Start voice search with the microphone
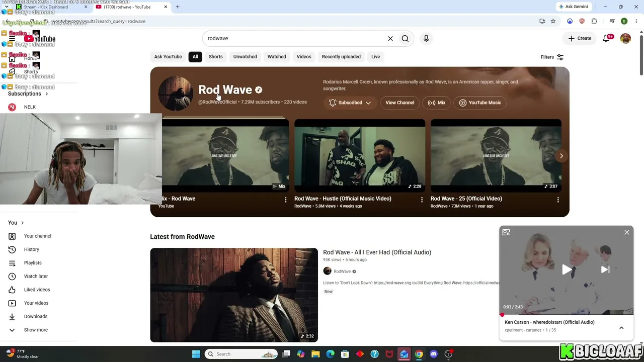Screen dimensions: 644x362 click(x=426, y=38)
